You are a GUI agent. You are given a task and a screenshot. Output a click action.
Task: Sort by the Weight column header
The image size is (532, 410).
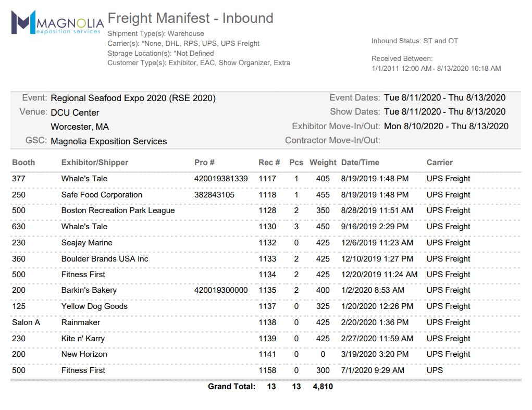[x=323, y=163]
